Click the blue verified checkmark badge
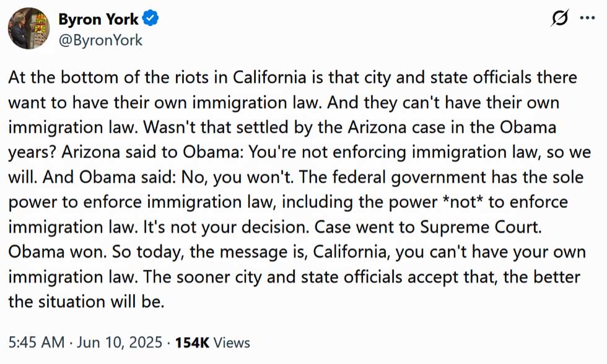 click(x=151, y=19)
